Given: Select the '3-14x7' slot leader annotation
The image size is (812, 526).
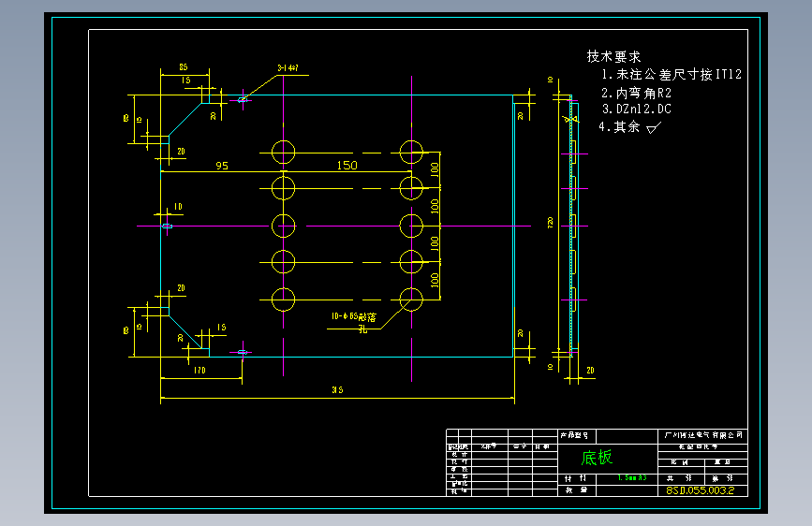Looking at the screenshot, I should click(x=288, y=67).
